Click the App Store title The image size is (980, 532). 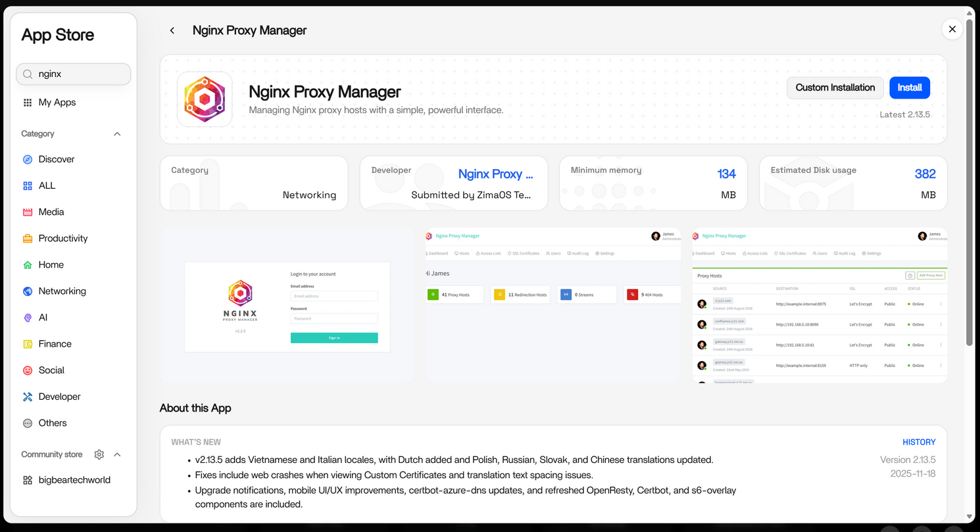click(58, 35)
